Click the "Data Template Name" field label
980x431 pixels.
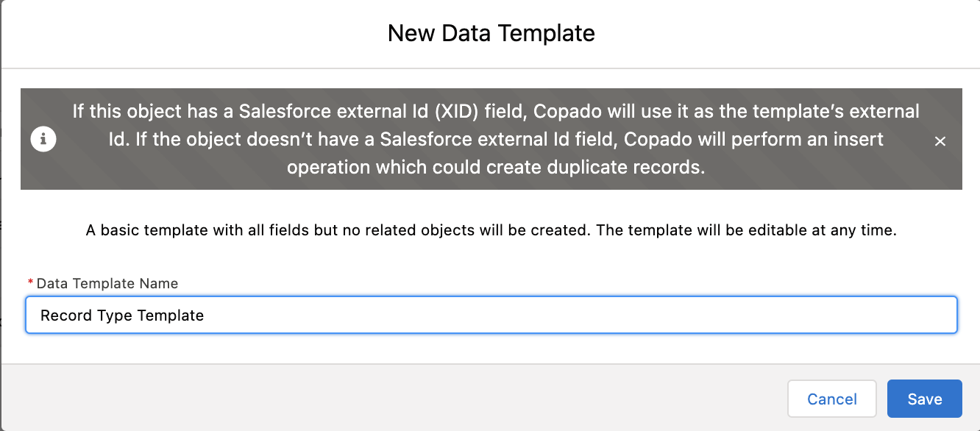[107, 283]
